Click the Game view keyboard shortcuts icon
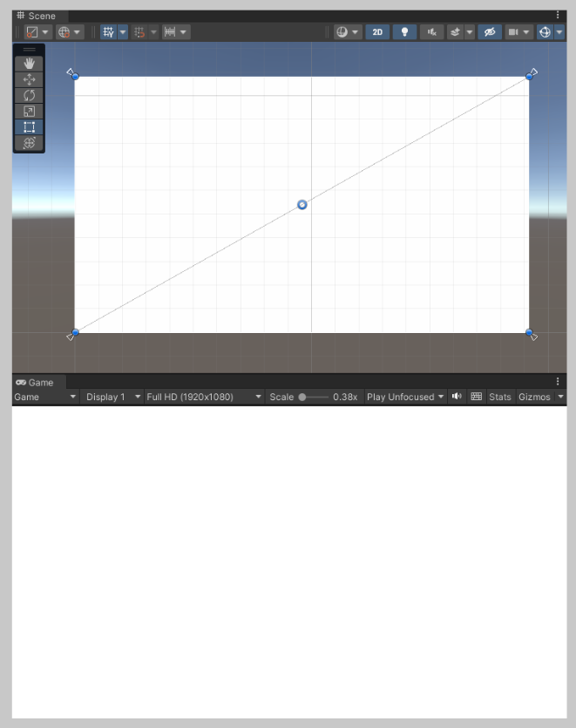576x728 pixels. tap(476, 396)
